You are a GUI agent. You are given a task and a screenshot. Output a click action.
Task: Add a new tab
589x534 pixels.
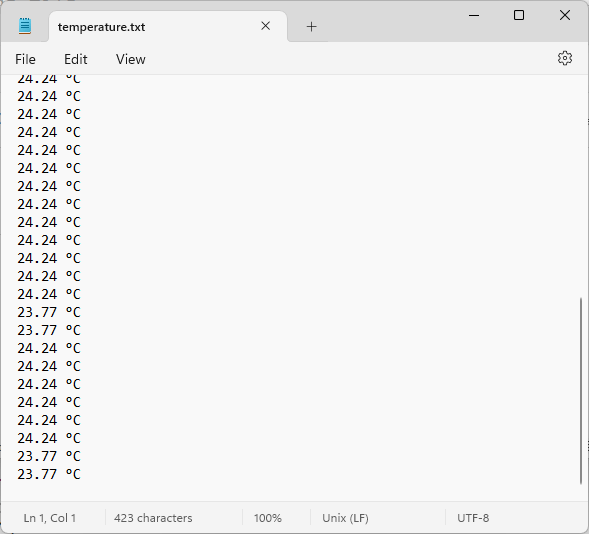(x=311, y=27)
